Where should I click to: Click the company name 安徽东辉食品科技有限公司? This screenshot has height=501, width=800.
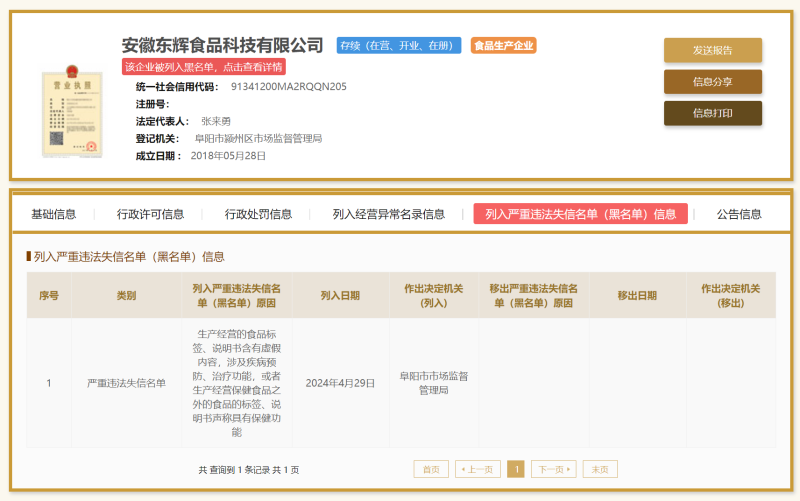coord(223,45)
